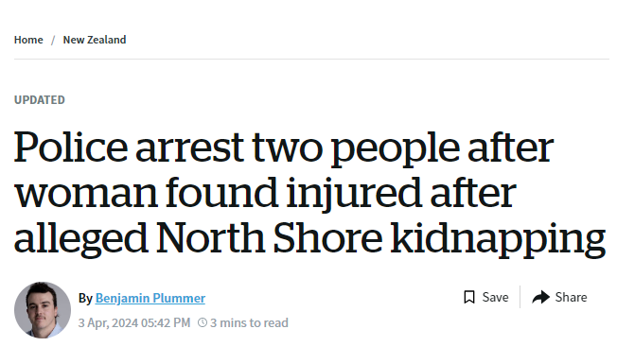
Task: Click the divider between Save and Share
Action: [520, 297]
